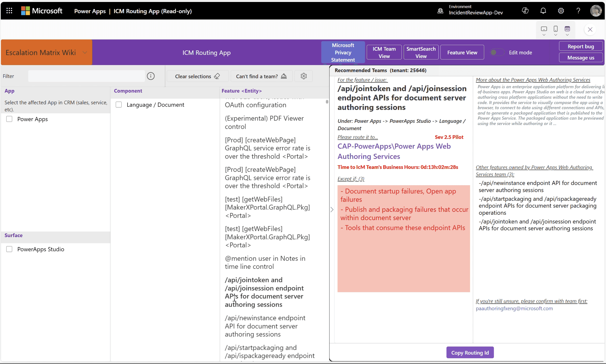This screenshot has width=606, height=364.
Task: Check the Power Apps checkbox
Action: pyautogui.click(x=9, y=119)
